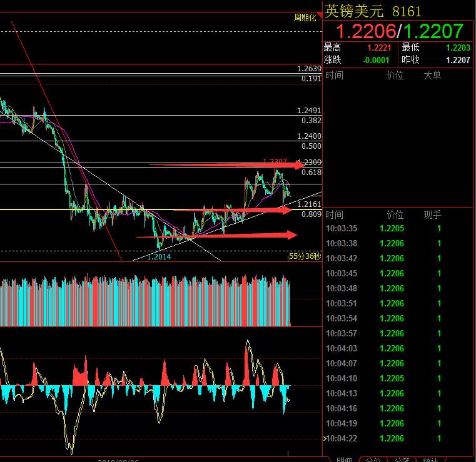Switch to the 分笔 tab

point(402,459)
